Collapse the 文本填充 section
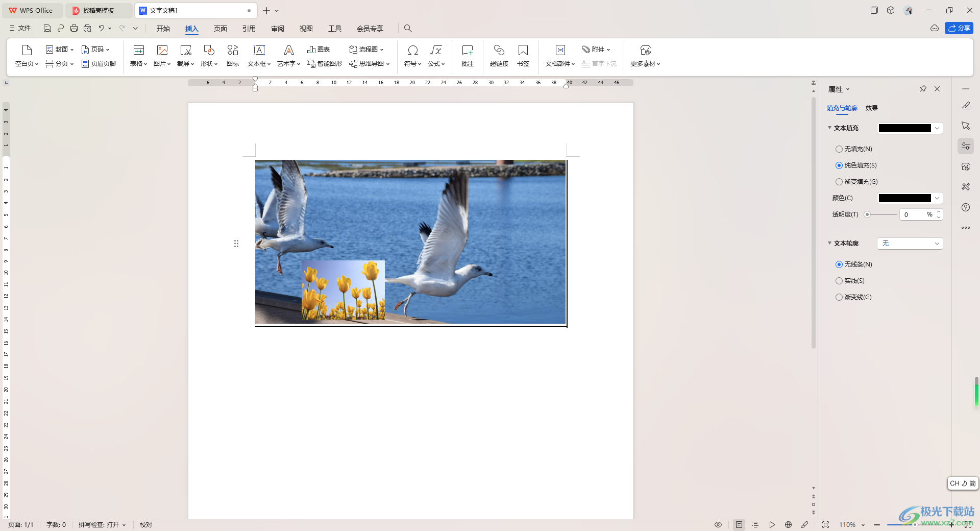 [x=829, y=128]
